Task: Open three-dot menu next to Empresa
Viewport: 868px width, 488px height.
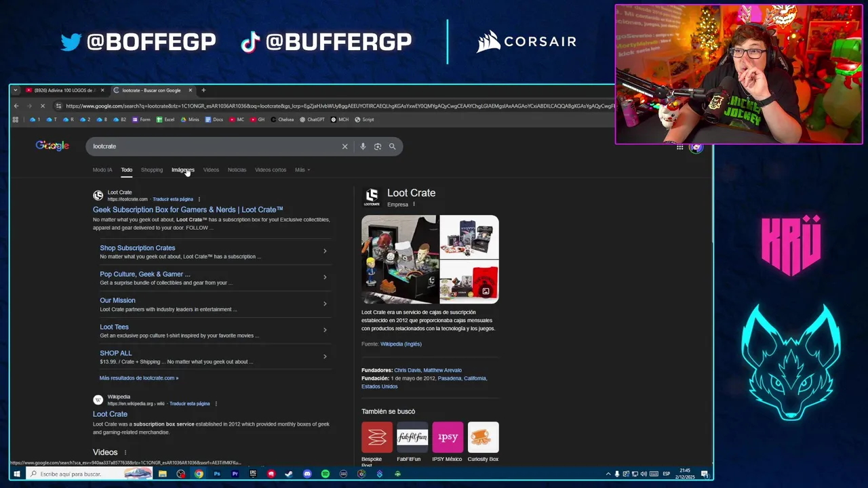Action: pos(414,204)
